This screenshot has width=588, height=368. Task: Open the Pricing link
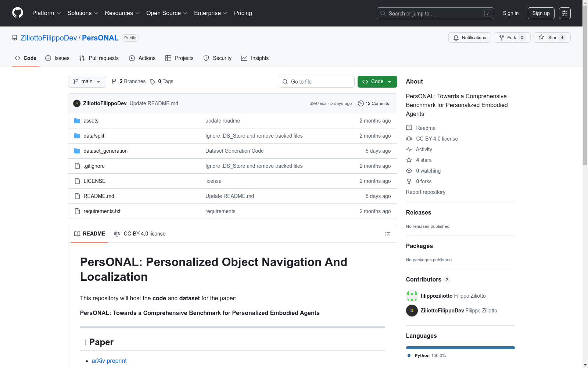pyautogui.click(x=243, y=13)
